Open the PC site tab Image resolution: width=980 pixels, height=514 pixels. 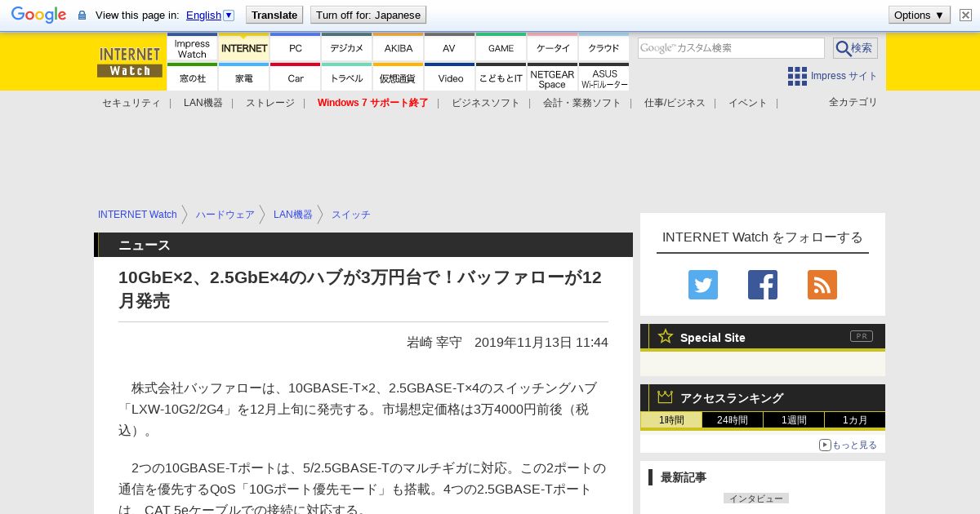pyautogui.click(x=296, y=49)
